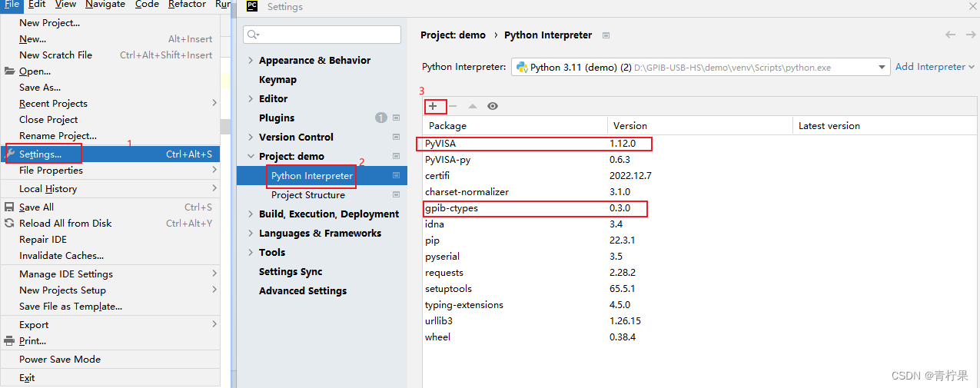Select the PyVISA package row

[x=701, y=143]
